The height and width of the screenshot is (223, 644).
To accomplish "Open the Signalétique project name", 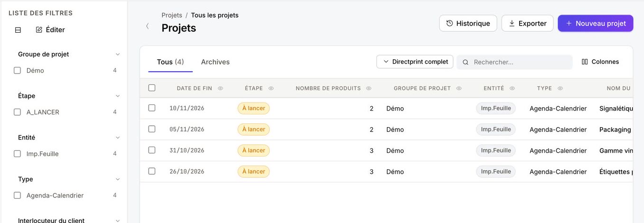I will (616, 109).
